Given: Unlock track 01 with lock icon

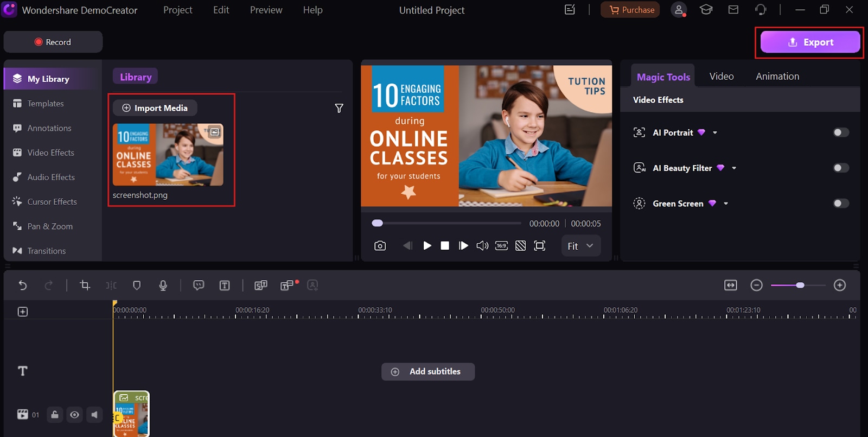Looking at the screenshot, I should 55,415.
